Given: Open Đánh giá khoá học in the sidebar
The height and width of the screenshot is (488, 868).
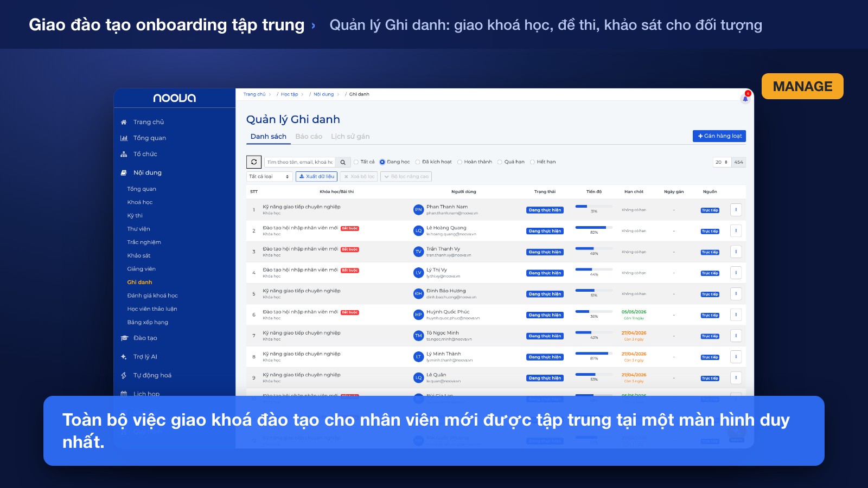Looking at the screenshot, I should point(152,296).
